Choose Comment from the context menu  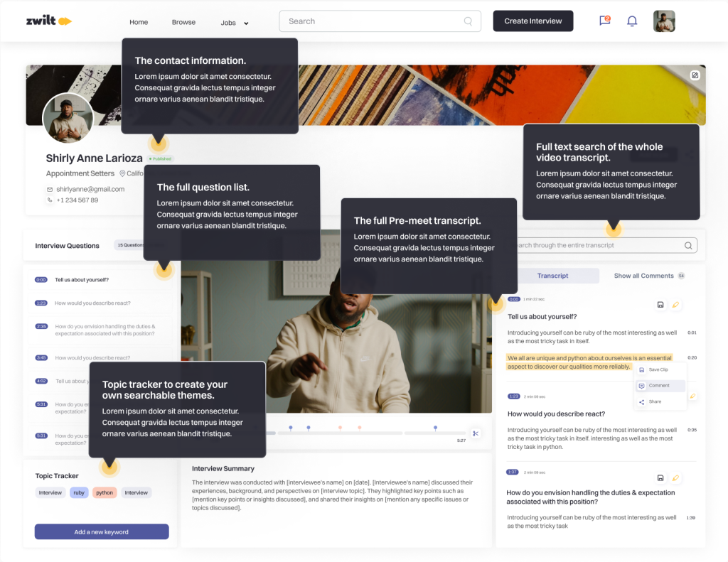coord(659,386)
